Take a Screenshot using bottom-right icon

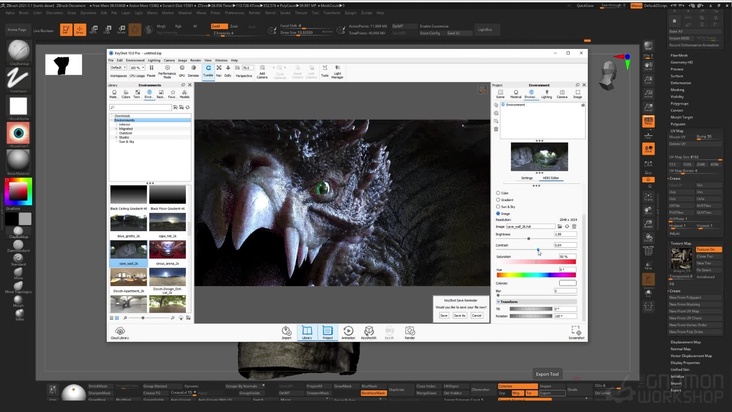point(576,333)
